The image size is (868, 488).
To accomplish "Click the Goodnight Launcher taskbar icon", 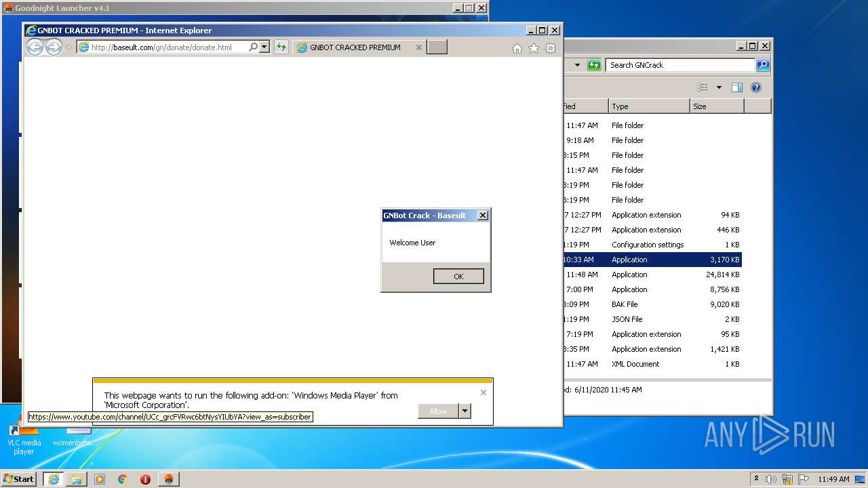I will pyautogui.click(x=168, y=479).
